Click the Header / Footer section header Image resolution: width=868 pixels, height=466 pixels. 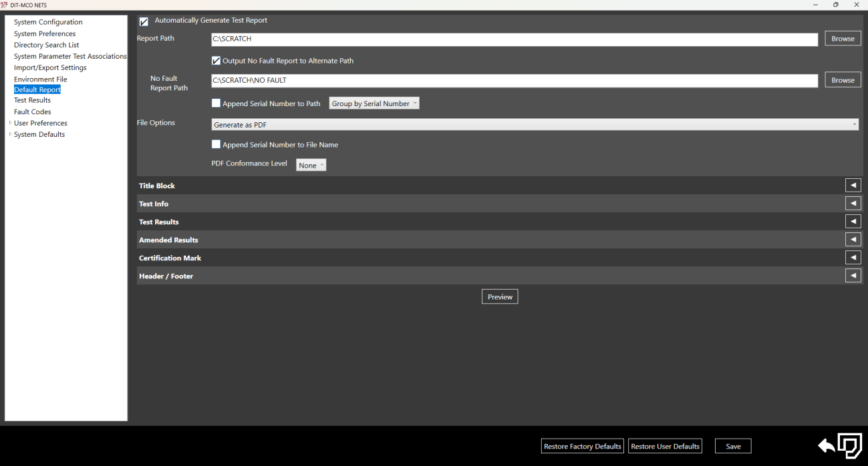click(499, 276)
